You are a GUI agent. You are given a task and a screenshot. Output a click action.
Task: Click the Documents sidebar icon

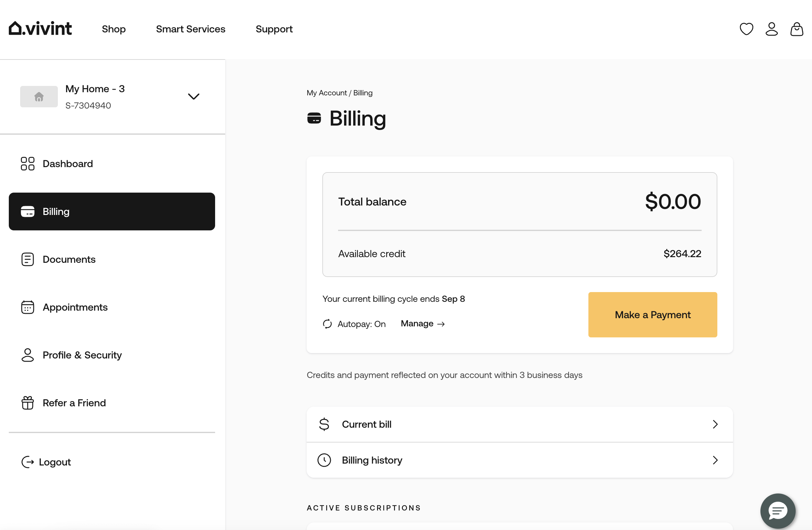(27, 259)
